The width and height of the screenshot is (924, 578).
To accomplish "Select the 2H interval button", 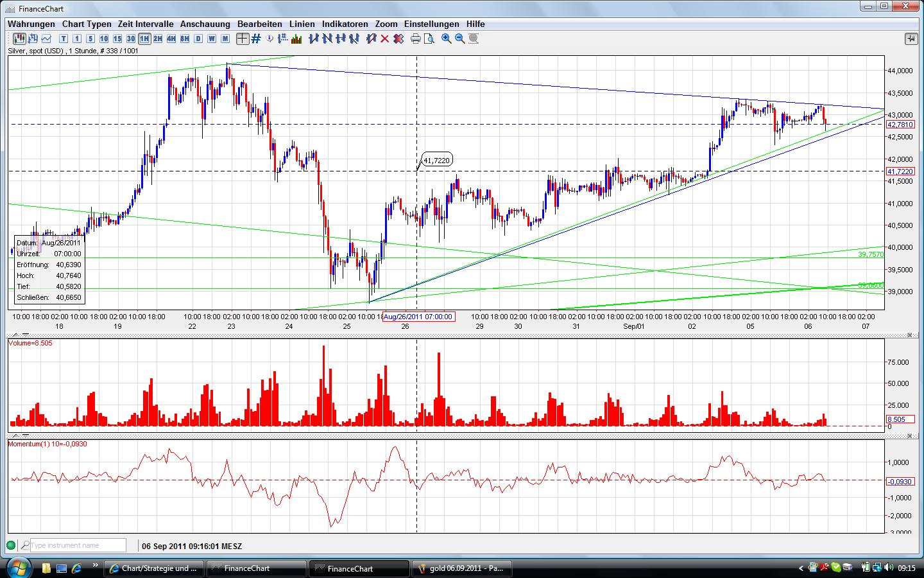I will (x=158, y=39).
